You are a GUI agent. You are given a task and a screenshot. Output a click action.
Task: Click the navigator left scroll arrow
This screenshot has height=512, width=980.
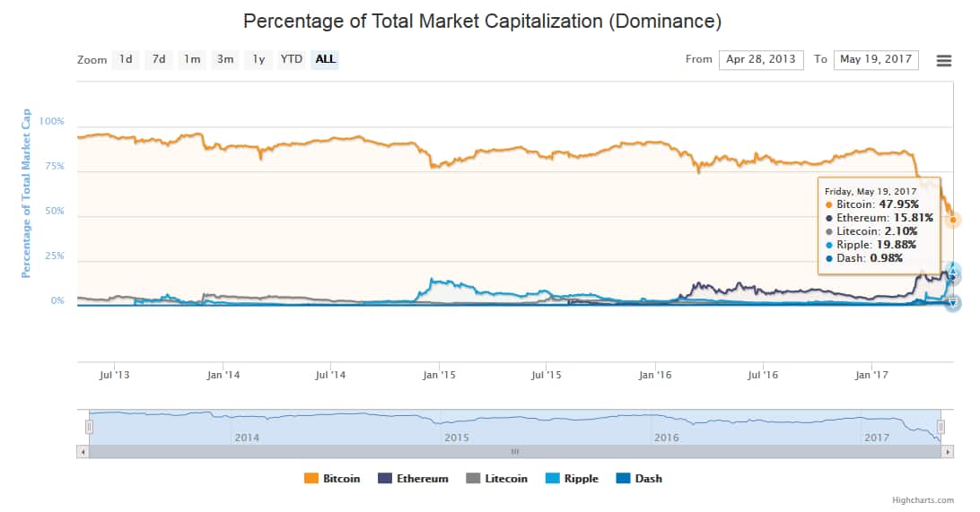point(83,452)
